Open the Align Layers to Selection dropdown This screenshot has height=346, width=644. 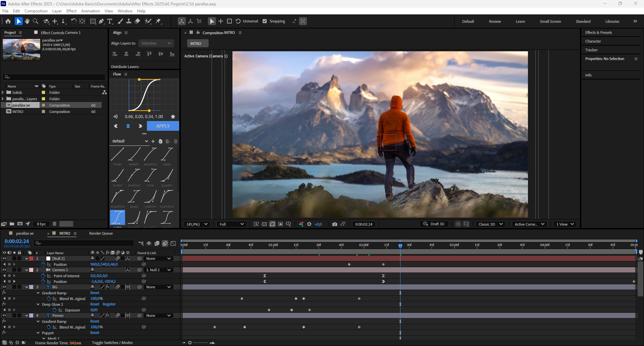(x=156, y=43)
